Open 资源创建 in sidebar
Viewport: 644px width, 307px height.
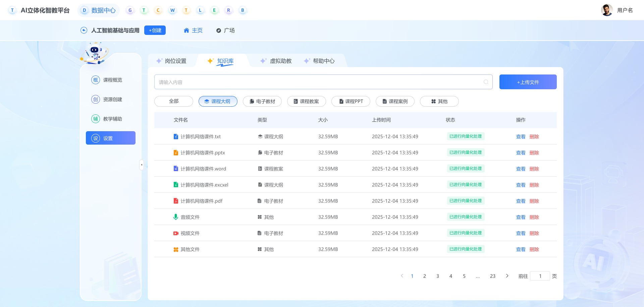point(111,99)
